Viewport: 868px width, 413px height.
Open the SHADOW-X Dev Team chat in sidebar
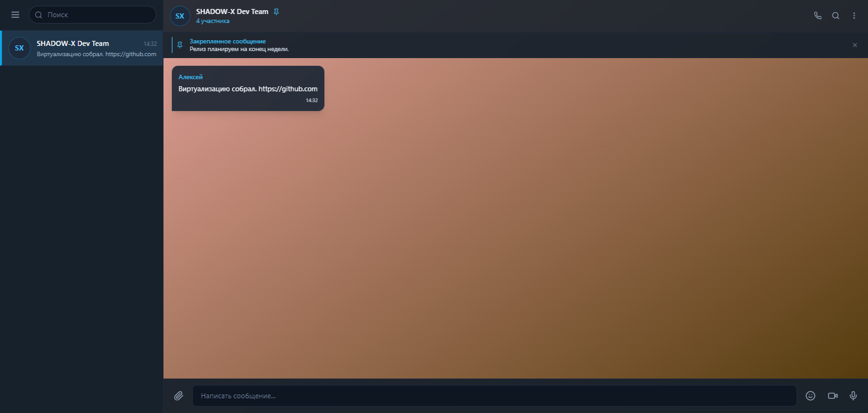click(x=82, y=48)
